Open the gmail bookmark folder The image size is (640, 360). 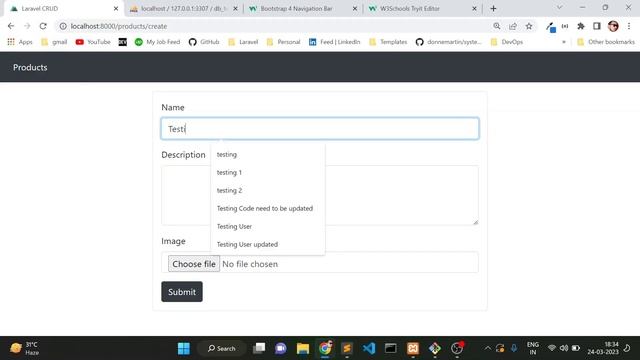(x=54, y=42)
